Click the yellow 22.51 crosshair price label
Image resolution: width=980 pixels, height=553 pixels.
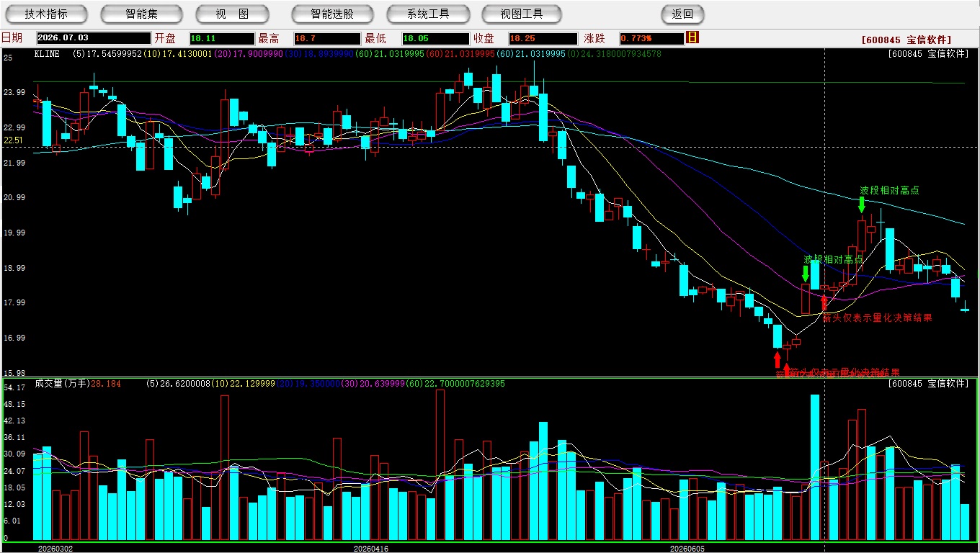tap(13, 140)
